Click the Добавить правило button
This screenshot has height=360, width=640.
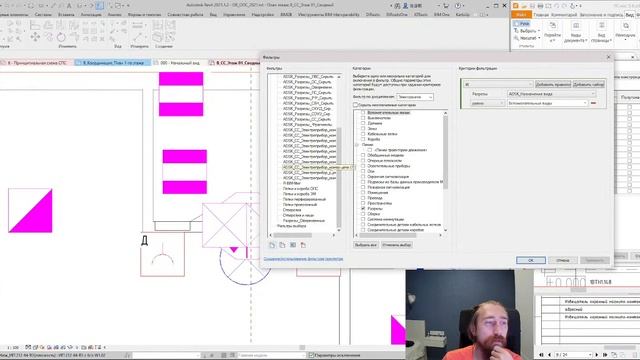coord(553,84)
